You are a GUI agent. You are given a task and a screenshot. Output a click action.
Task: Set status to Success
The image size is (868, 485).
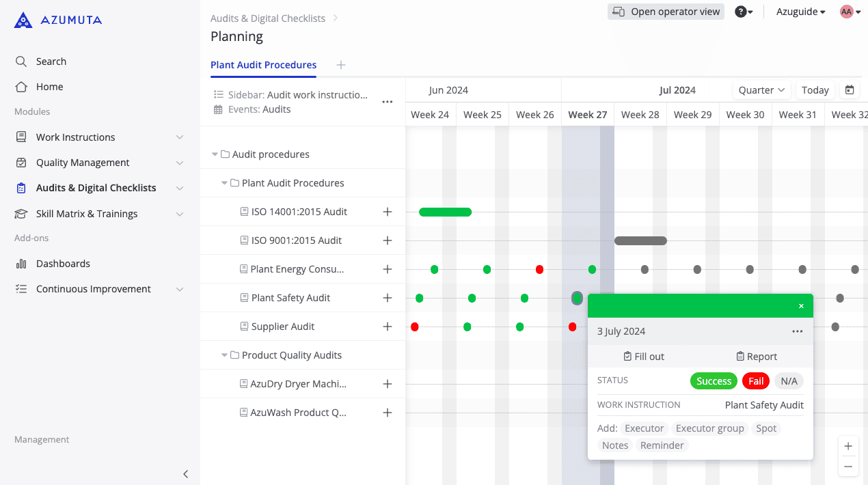click(714, 381)
